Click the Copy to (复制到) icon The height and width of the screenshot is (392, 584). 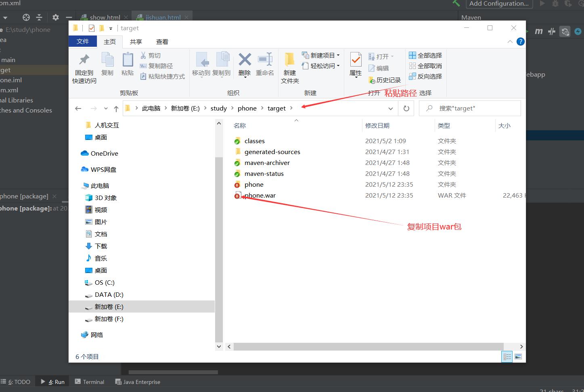(x=222, y=59)
